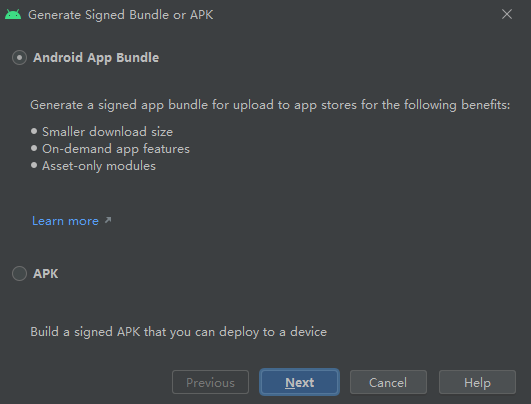Click the external-link arrow beside Learn more
The height and width of the screenshot is (404, 531).
point(108,220)
